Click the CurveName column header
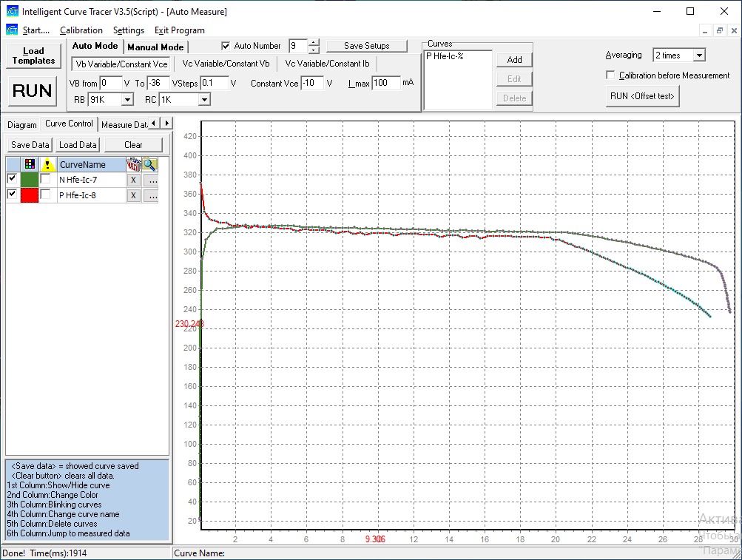742x560 pixels. [x=91, y=164]
